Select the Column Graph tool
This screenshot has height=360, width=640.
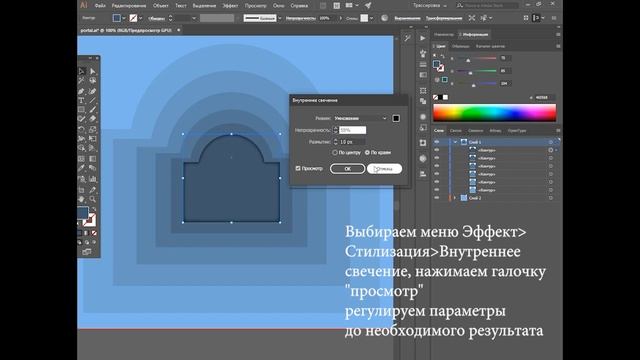tap(93, 179)
